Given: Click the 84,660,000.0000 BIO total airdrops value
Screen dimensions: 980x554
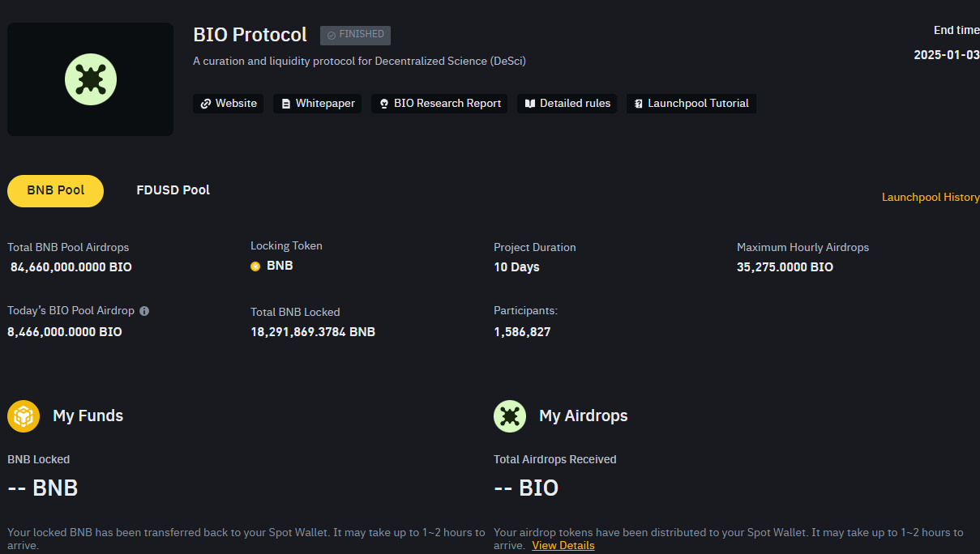Looking at the screenshot, I should (71, 267).
